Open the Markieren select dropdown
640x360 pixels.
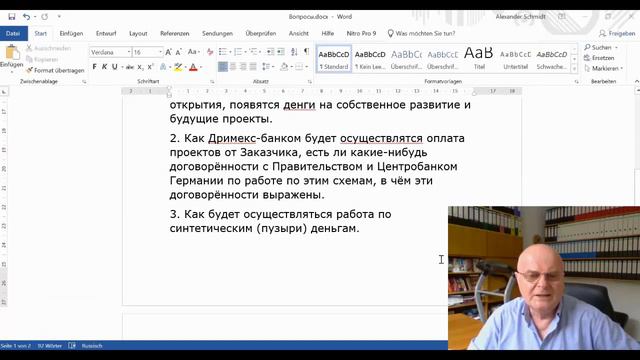(603, 68)
